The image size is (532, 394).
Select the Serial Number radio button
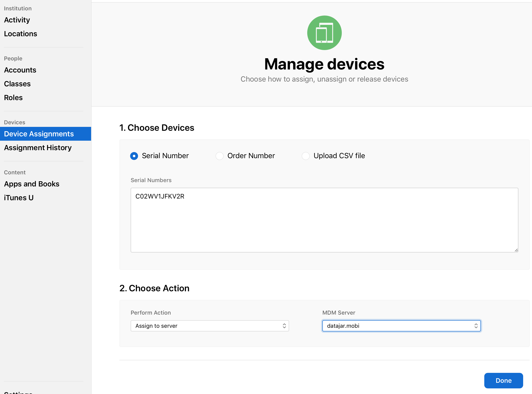point(134,156)
